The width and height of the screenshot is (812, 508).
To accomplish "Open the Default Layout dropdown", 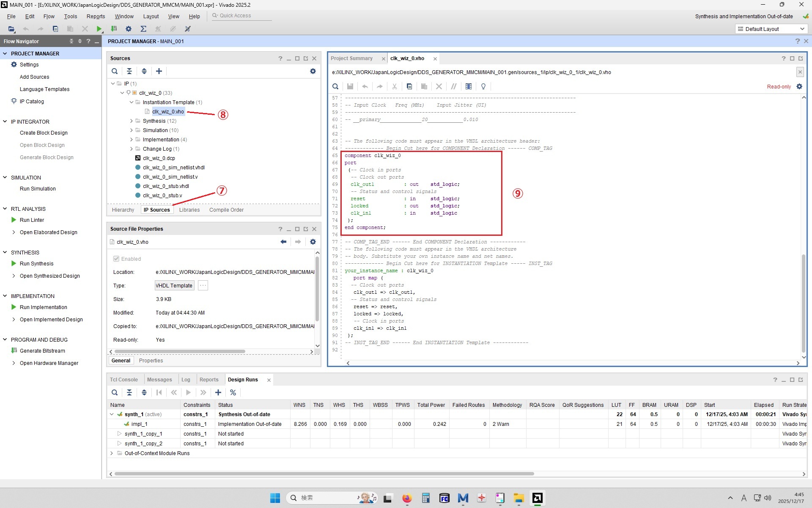I will tap(771, 29).
